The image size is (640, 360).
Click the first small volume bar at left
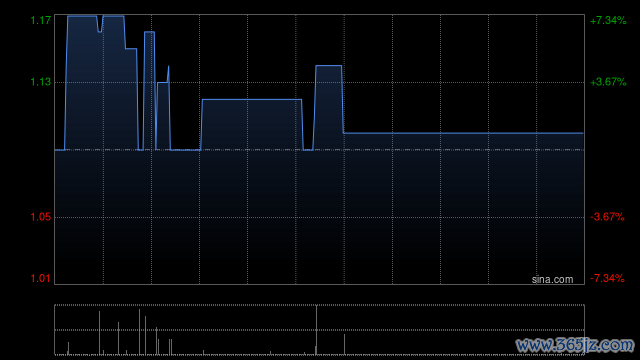(x=68, y=348)
